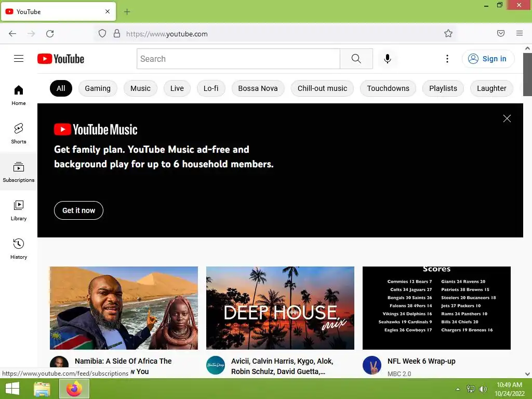Select the Laughter filter chip
The height and width of the screenshot is (399, 532).
point(491,88)
